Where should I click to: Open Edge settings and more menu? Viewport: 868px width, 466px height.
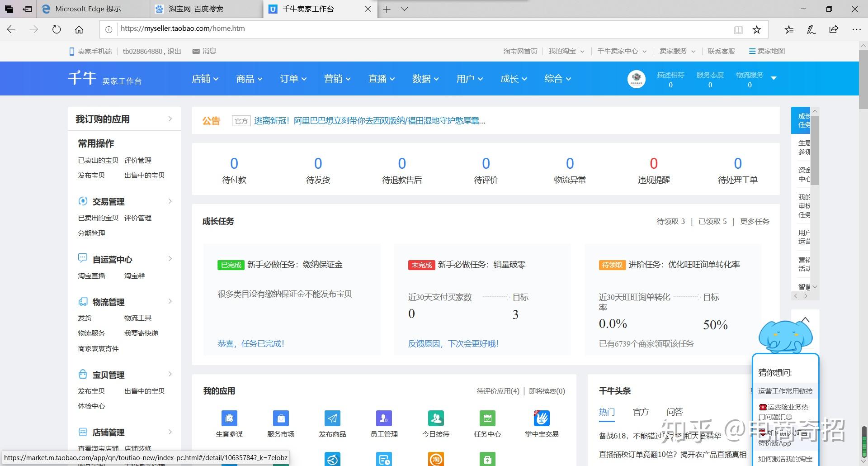tap(856, 29)
